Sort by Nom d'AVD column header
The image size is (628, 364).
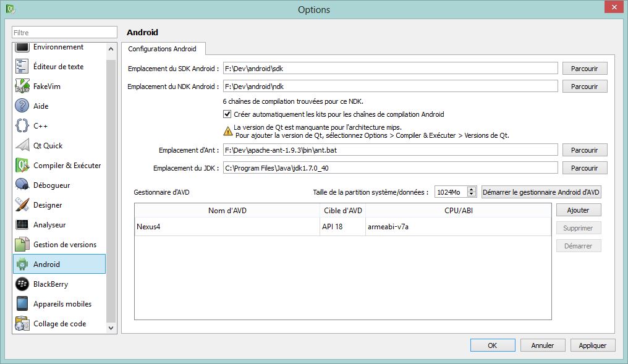click(x=227, y=211)
